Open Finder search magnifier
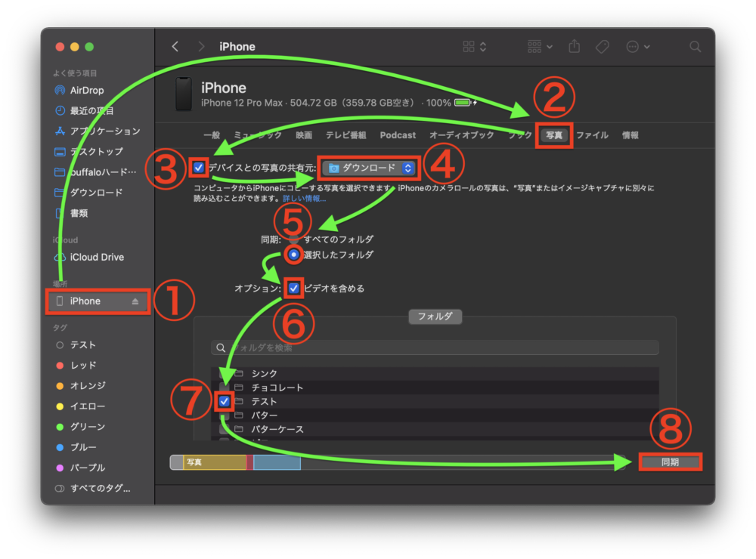The height and width of the screenshot is (559, 756). [695, 46]
